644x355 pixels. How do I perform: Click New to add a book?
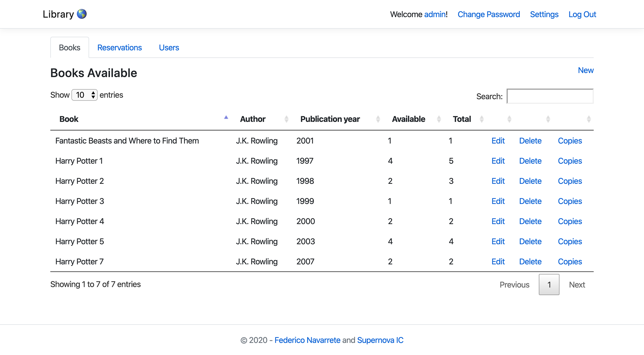(586, 70)
